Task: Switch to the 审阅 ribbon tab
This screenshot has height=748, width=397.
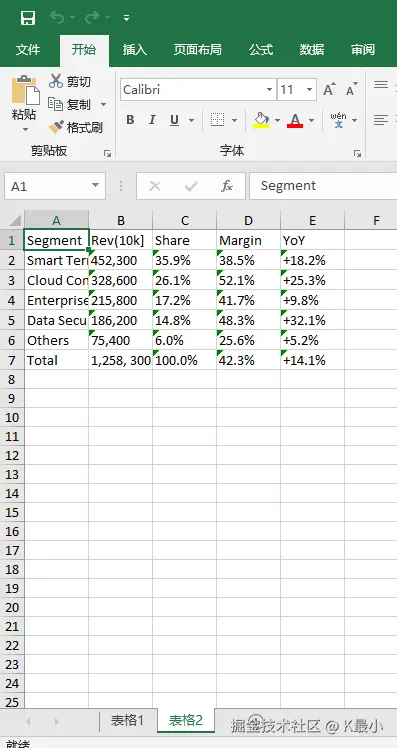Action: pyautogui.click(x=363, y=50)
